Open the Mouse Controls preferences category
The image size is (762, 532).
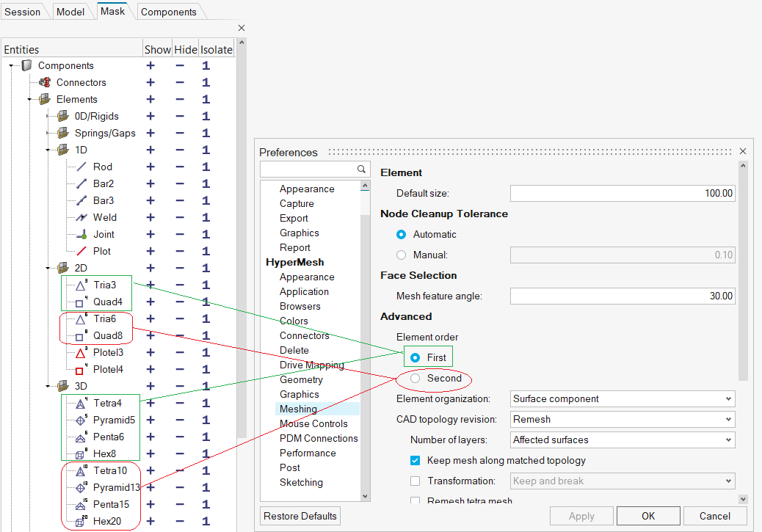tap(313, 424)
